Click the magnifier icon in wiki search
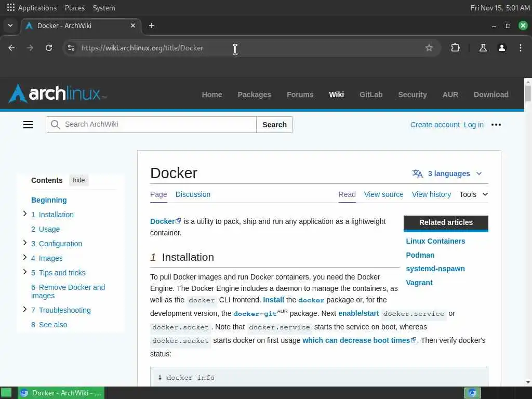This screenshot has width=532, height=399. pos(55,125)
